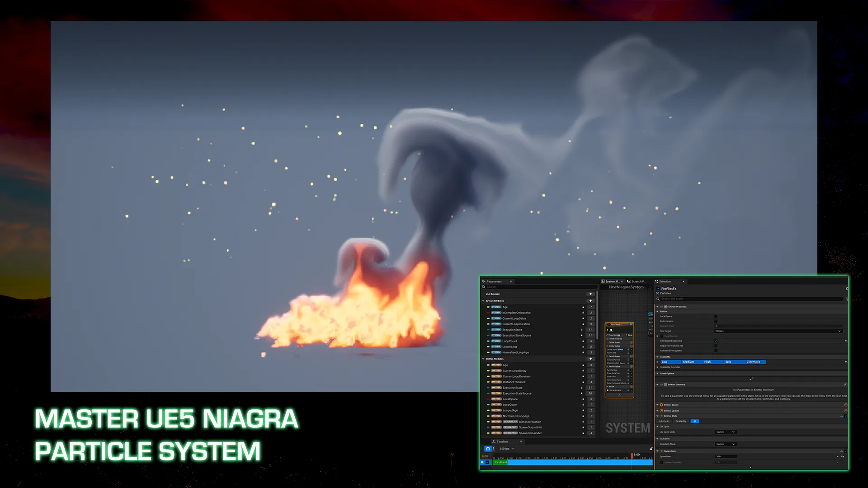
Task: Click circle add icon on Emitter Spawn row
Action: coord(846,405)
